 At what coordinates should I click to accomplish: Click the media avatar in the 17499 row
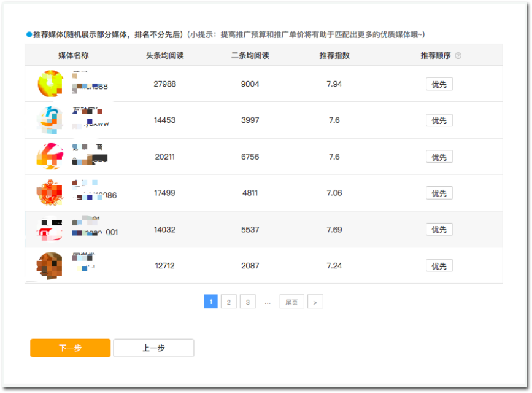point(50,192)
